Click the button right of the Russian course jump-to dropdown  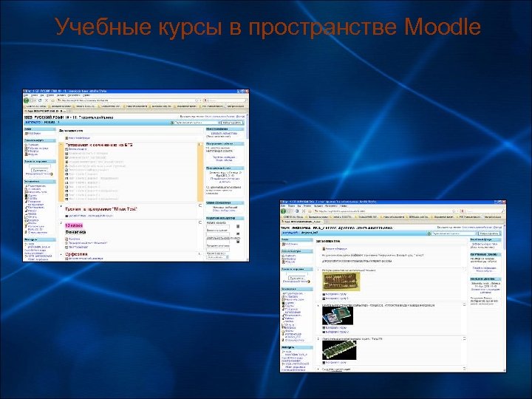coord(232,123)
